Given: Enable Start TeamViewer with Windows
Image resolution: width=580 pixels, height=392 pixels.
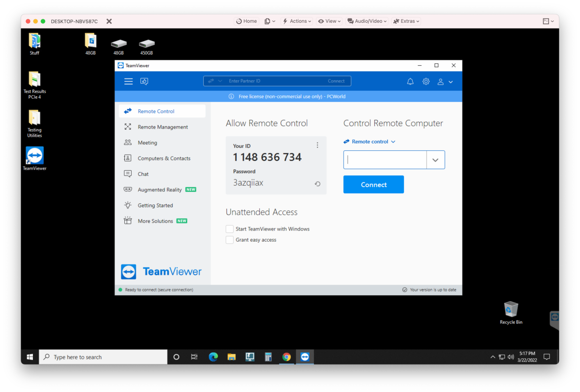Looking at the screenshot, I should pos(230,229).
